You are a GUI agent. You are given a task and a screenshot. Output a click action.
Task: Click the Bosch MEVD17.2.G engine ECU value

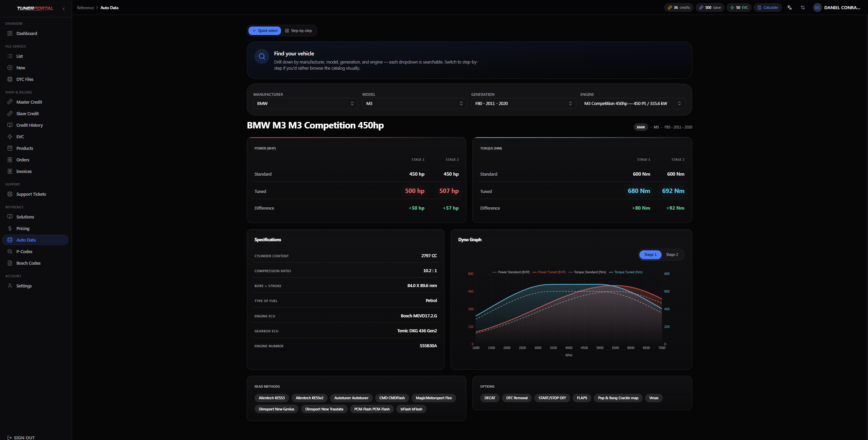click(419, 316)
